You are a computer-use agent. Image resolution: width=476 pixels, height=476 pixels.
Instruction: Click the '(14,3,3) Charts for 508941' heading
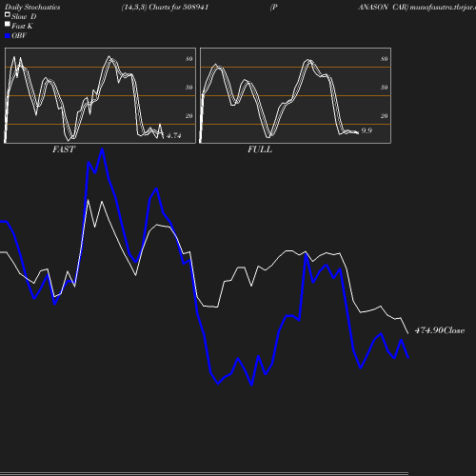(x=165, y=8)
